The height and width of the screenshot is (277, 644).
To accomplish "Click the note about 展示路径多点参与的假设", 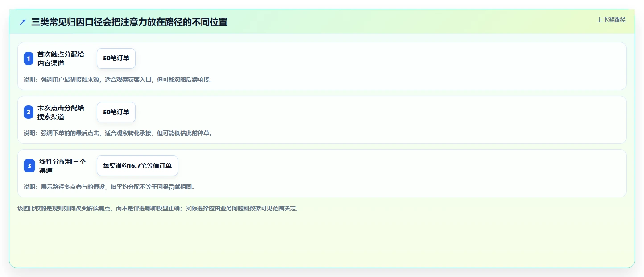I will tap(109, 187).
